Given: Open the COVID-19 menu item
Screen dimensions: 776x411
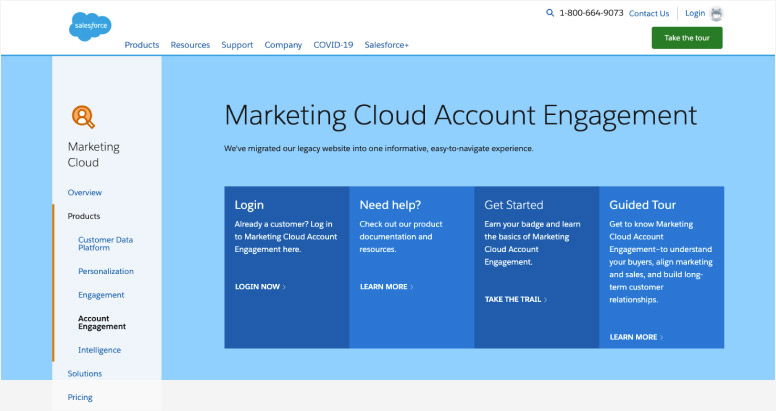Looking at the screenshot, I should pyautogui.click(x=333, y=45).
